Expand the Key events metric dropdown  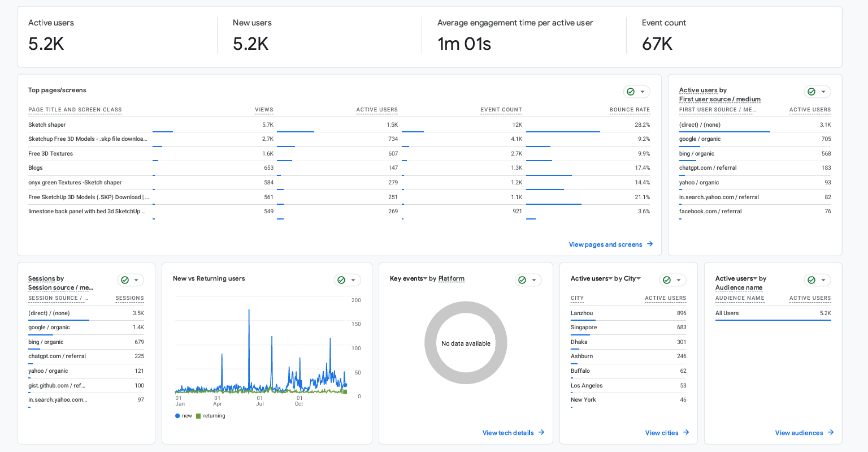pyautogui.click(x=425, y=278)
